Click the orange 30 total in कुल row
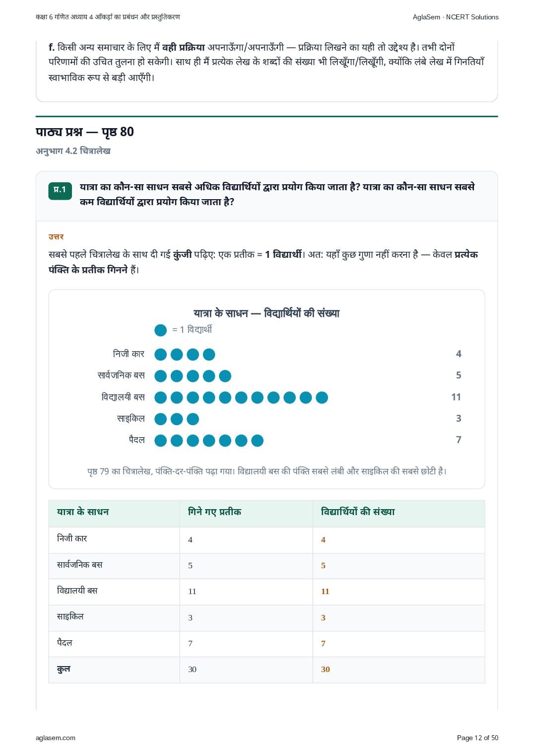This screenshot has width=534, height=756. [326, 669]
